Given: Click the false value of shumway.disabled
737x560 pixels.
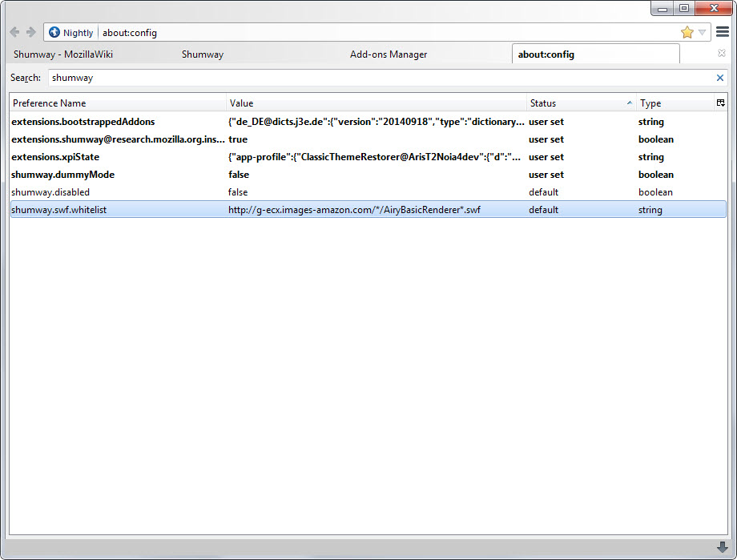Looking at the screenshot, I should tap(238, 192).
